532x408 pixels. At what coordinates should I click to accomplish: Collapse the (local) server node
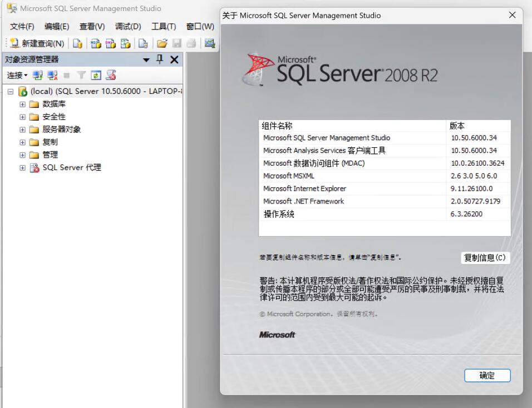(x=11, y=91)
